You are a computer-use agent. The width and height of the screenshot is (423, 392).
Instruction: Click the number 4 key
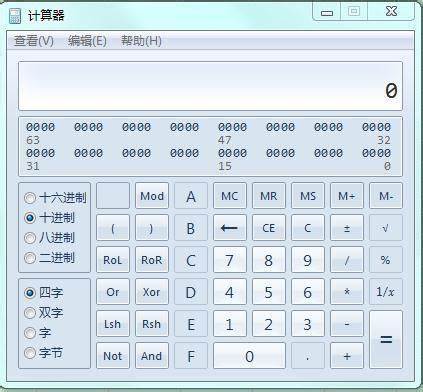[x=230, y=292]
